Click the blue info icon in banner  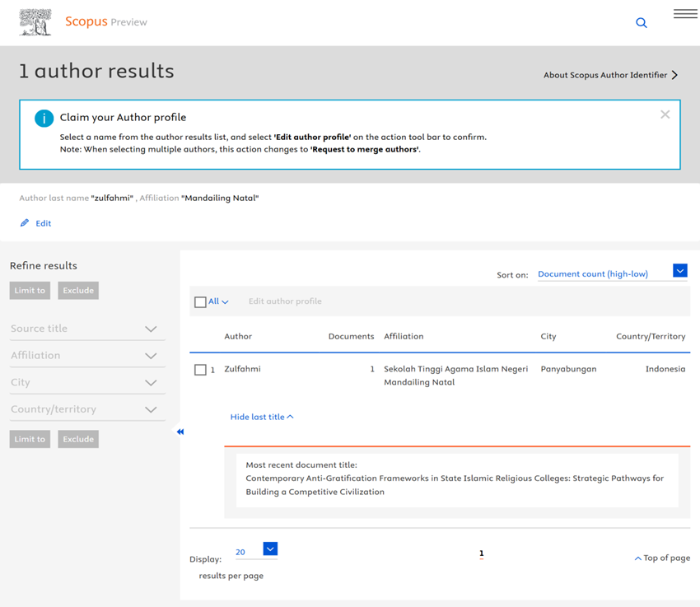[44, 118]
